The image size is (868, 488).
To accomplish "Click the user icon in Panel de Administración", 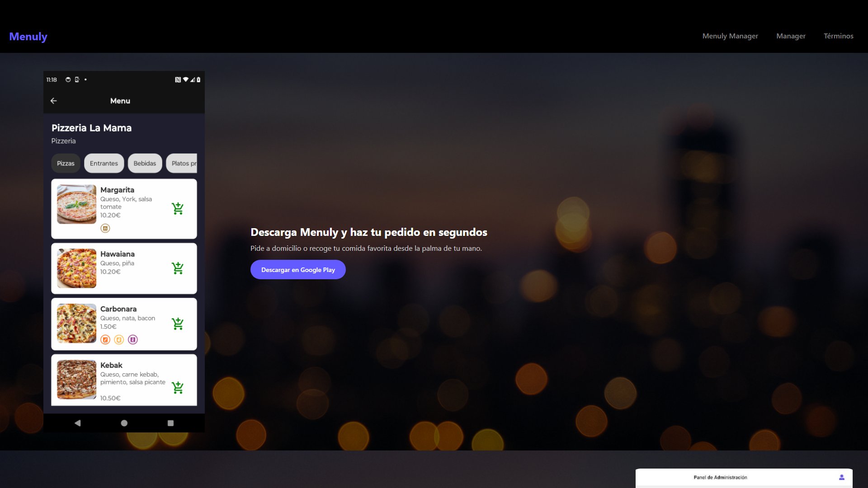I will point(842,477).
